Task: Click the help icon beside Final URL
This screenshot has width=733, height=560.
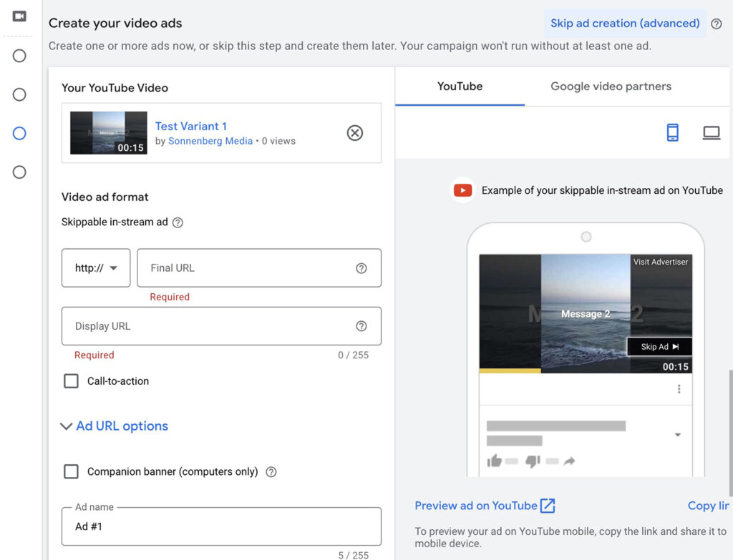Action: pos(362,267)
